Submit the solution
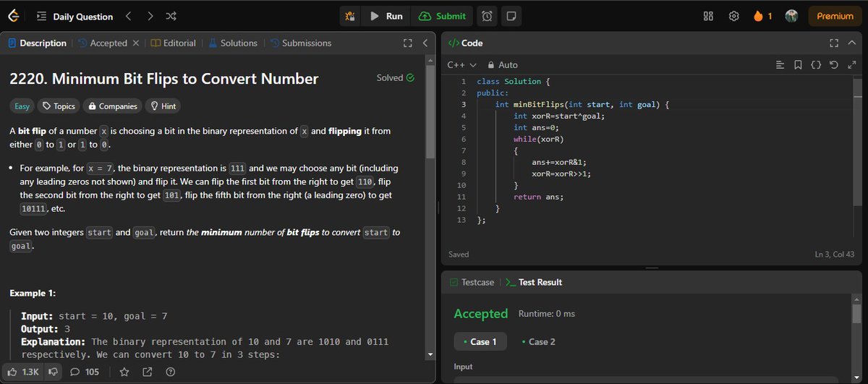This screenshot has height=384, width=868. tap(442, 16)
